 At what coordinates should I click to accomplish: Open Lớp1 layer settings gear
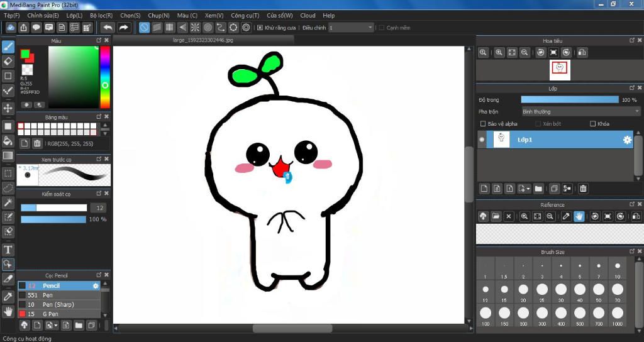[627, 140]
